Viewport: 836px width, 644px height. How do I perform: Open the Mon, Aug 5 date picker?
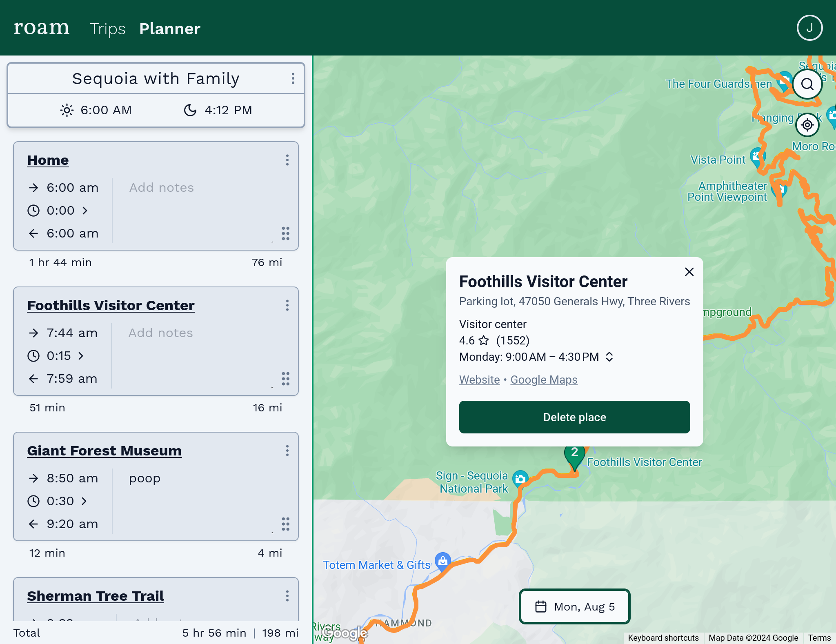click(x=574, y=606)
